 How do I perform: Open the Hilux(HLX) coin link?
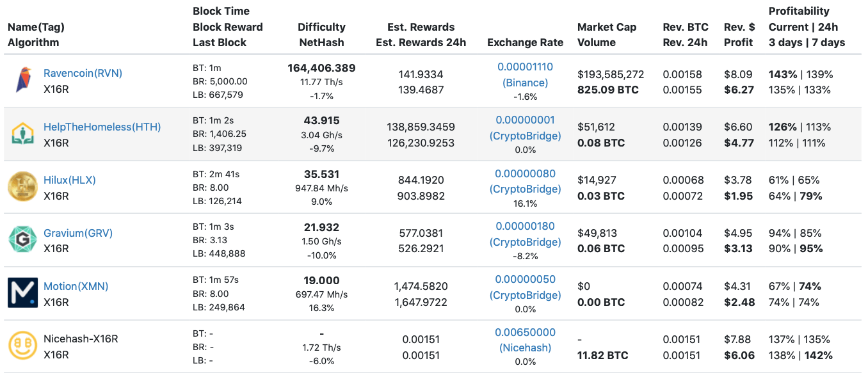[x=69, y=180]
